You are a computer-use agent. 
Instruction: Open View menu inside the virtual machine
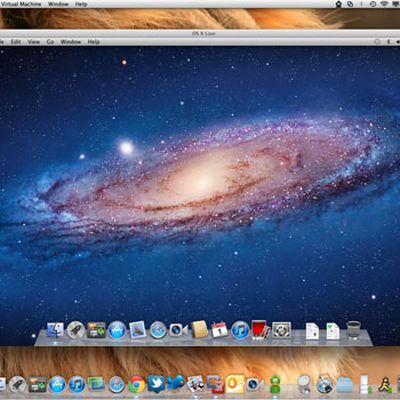pos(34,42)
